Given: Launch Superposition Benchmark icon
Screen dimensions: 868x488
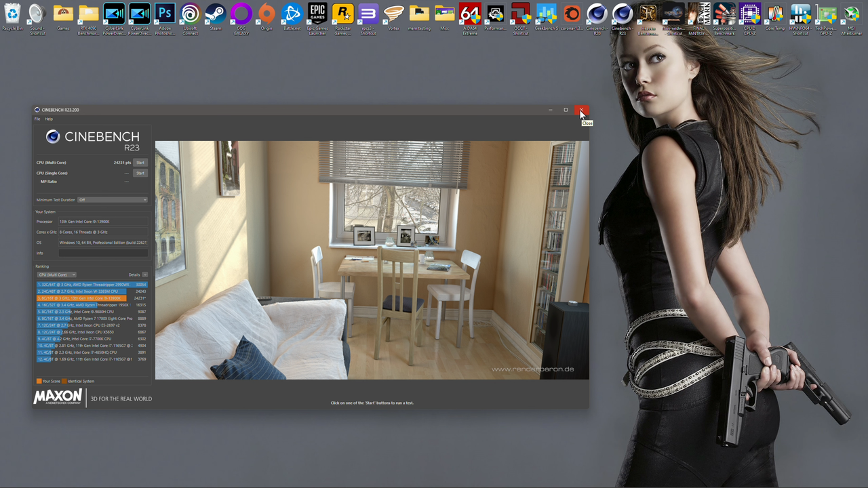Looking at the screenshot, I should pyautogui.click(x=724, y=19).
